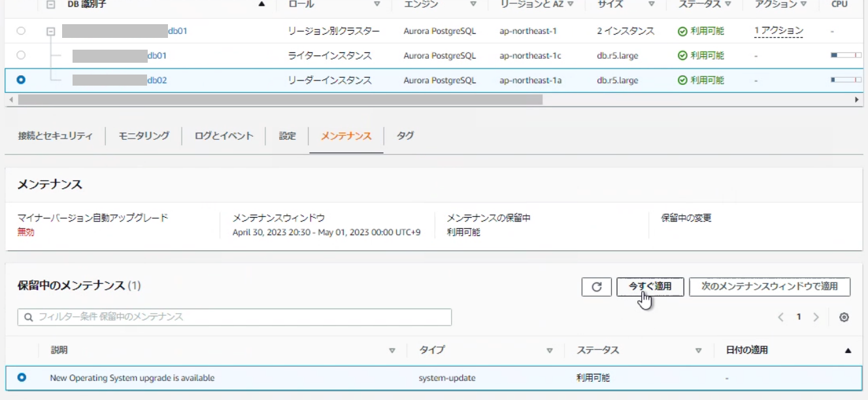Click the 'system-update' type cell
868x400 pixels.
click(x=447, y=378)
